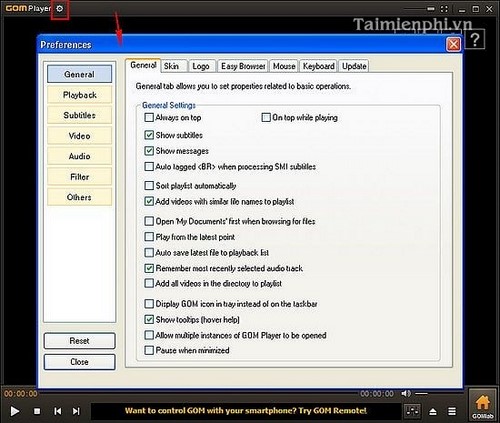Image resolution: width=500 pixels, height=423 pixels.
Task: Enable Open 'My Documents' first option
Action: (149, 221)
